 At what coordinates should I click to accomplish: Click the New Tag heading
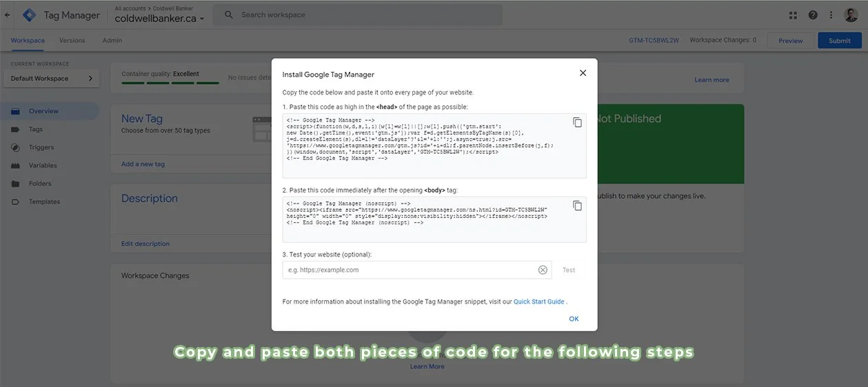(x=142, y=119)
